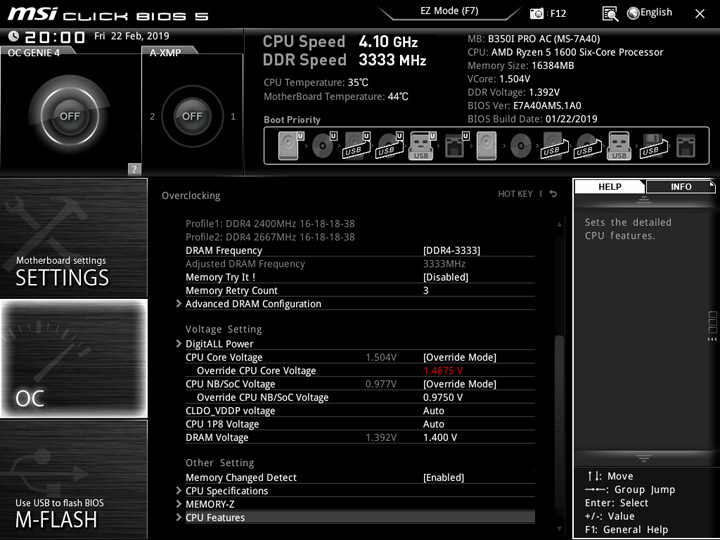Switch to the HELP tab
The height and width of the screenshot is (540, 720).
pos(610,186)
